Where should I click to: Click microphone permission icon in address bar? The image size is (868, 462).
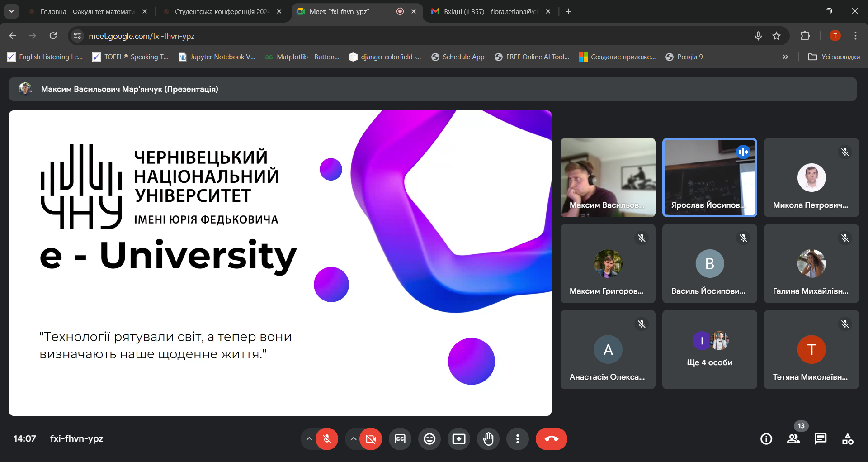coord(758,36)
